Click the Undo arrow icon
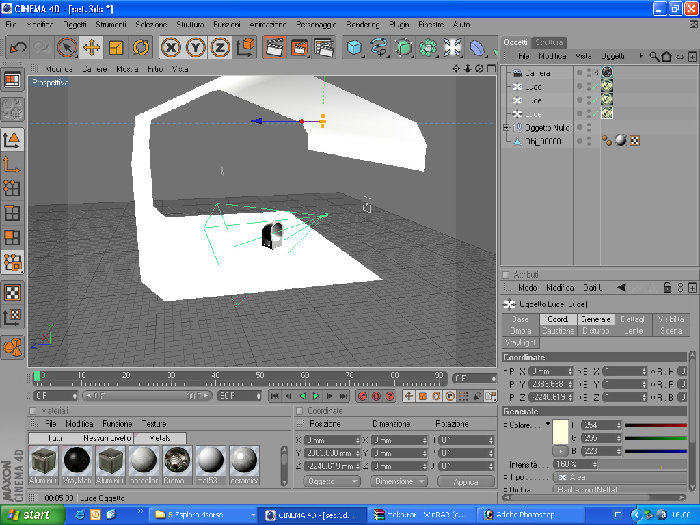The image size is (700, 525). (18, 47)
